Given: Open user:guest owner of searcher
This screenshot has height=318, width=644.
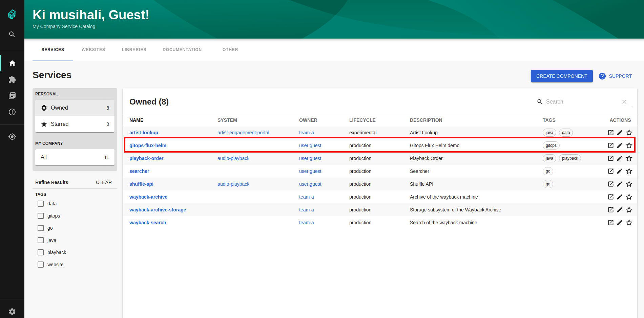Looking at the screenshot, I should (310, 171).
